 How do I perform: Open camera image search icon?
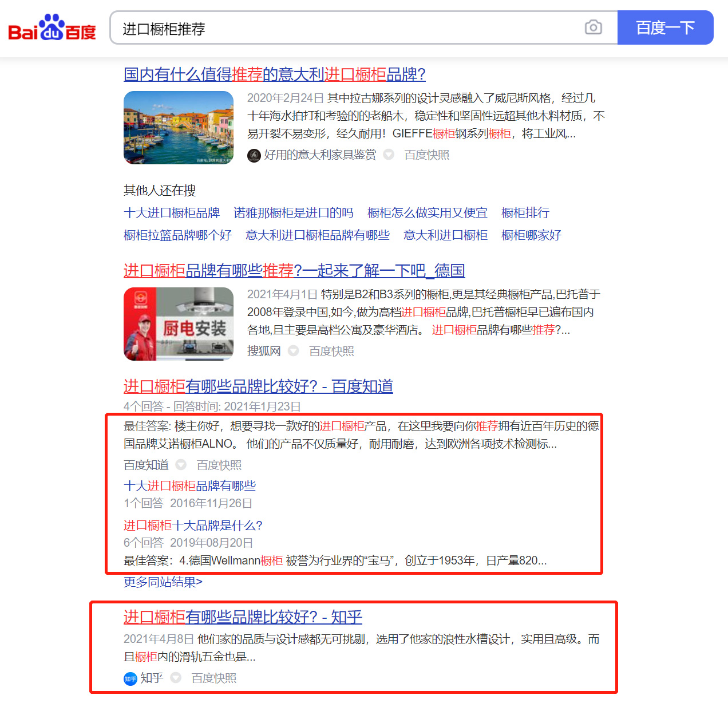(594, 27)
